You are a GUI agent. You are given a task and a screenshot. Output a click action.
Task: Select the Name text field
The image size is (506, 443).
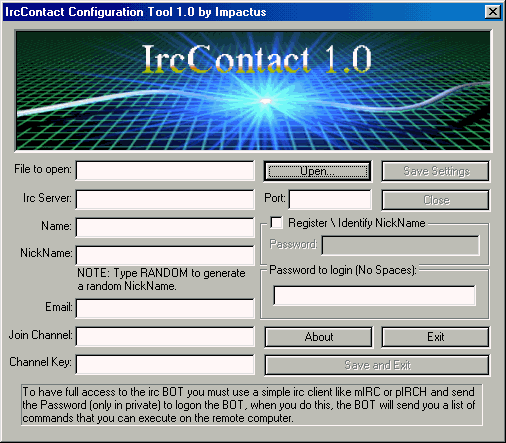click(x=165, y=227)
